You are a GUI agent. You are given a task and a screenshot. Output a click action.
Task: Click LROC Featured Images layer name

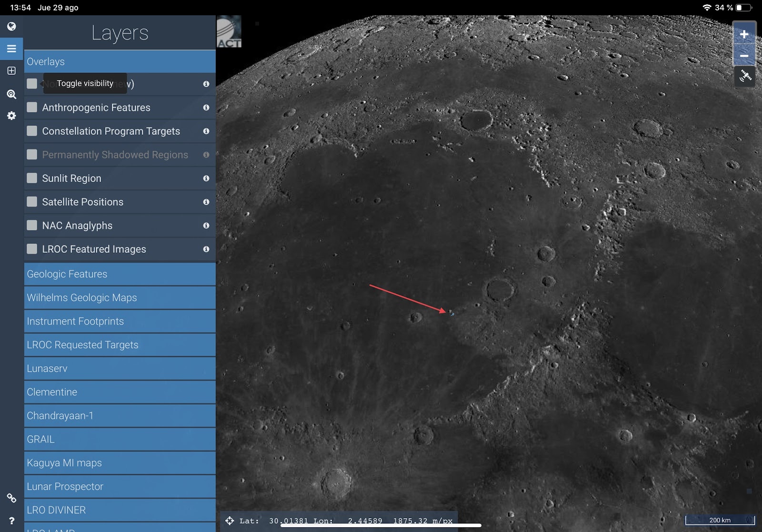[x=94, y=249]
